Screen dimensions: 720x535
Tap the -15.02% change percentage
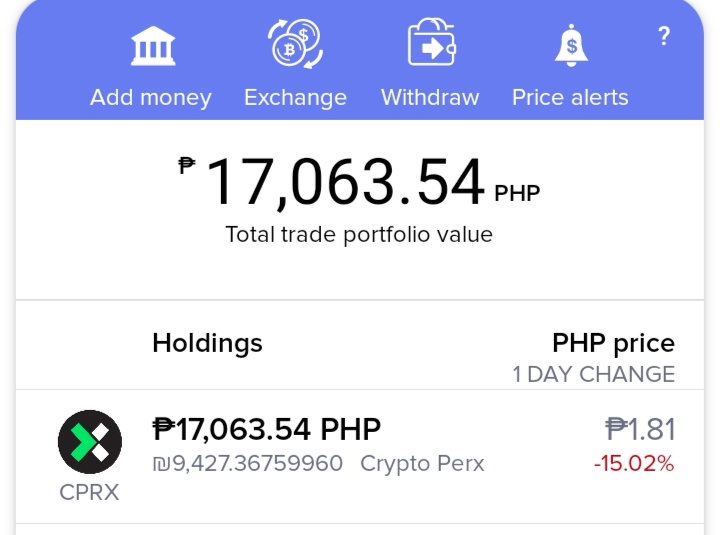634,463
